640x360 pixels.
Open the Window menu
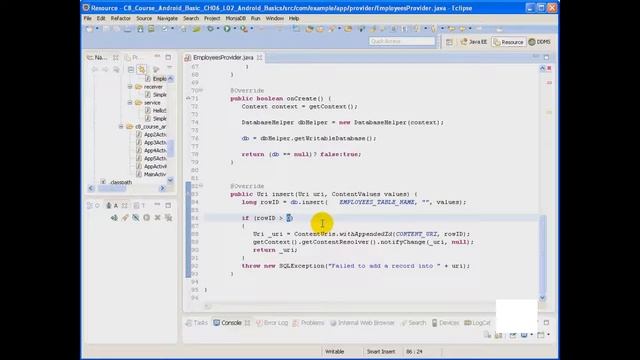[274, 18]
